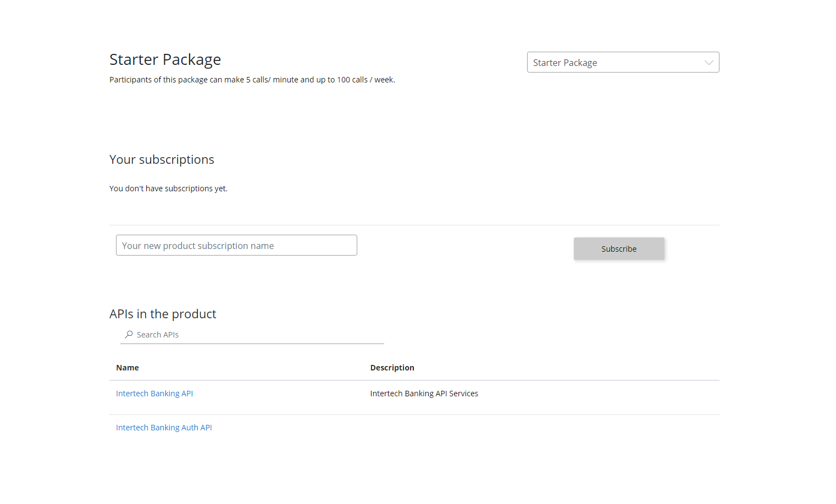Select the Intertech Banking API Services description cell
Screen dimensions: 836x504
[424, 394]
